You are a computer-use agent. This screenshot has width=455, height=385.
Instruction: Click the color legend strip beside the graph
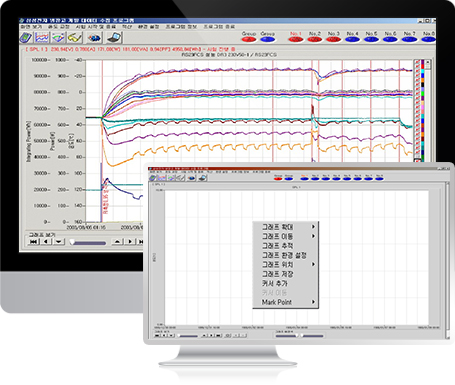pyautogui.click(x=417, y=110)
